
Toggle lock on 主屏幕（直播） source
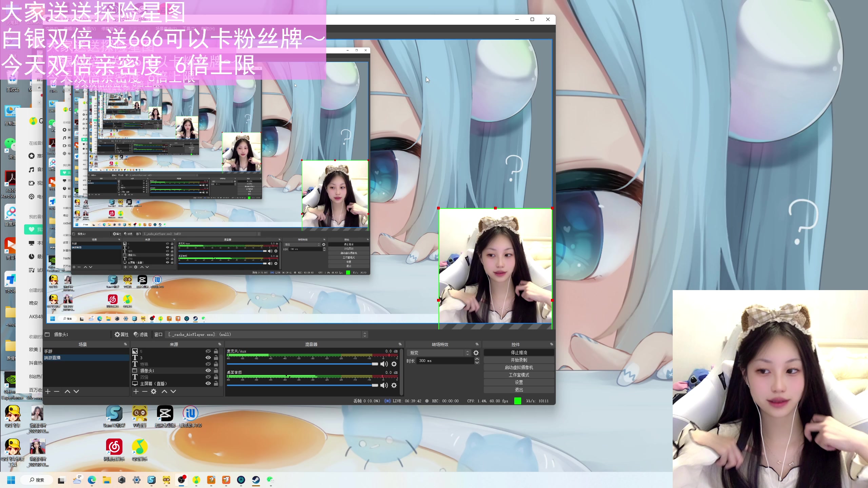[216, 383]
